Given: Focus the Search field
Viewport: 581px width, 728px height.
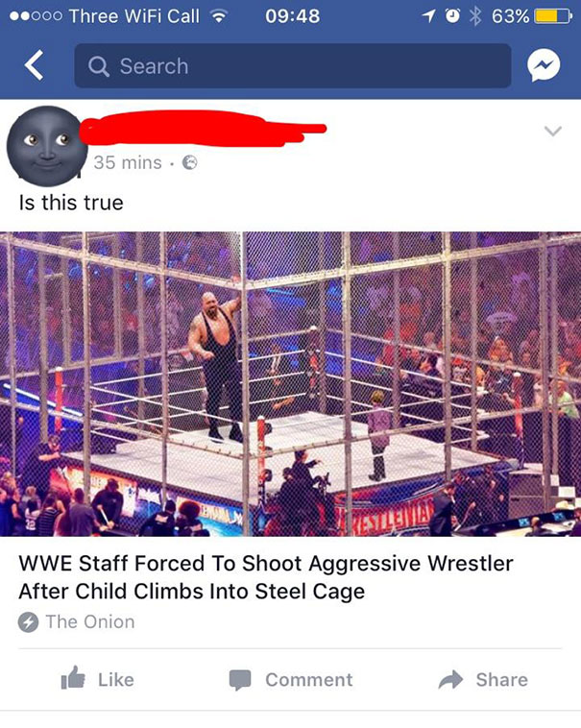Looking at the screenshot, I should (293, 65).
